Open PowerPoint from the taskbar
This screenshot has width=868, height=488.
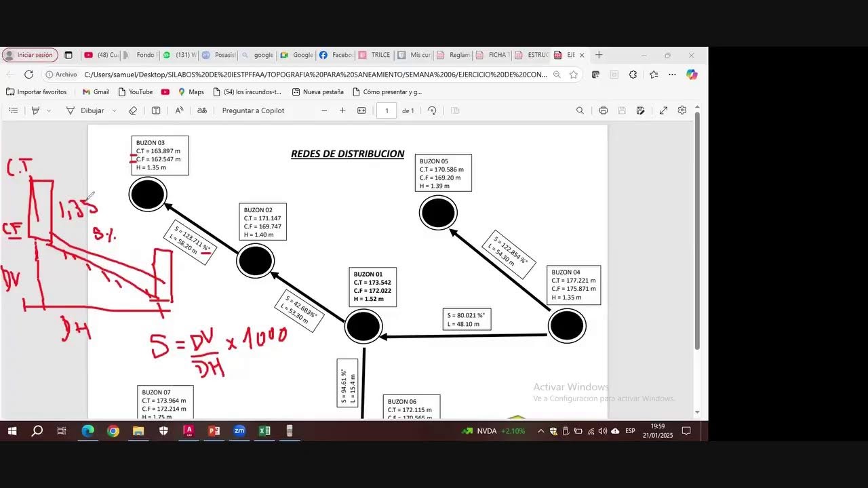click(214, 431)
